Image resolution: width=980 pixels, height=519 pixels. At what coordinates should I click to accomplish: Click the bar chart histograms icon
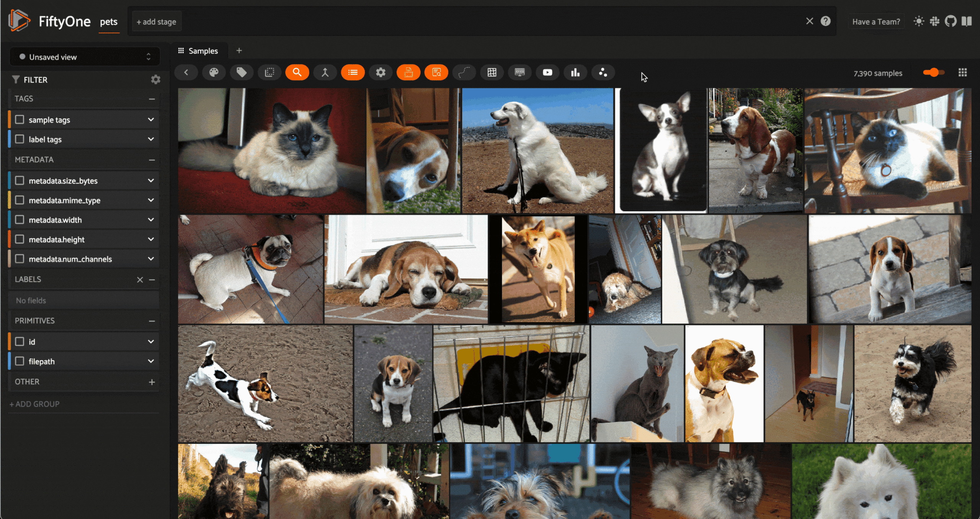[575, 72]
